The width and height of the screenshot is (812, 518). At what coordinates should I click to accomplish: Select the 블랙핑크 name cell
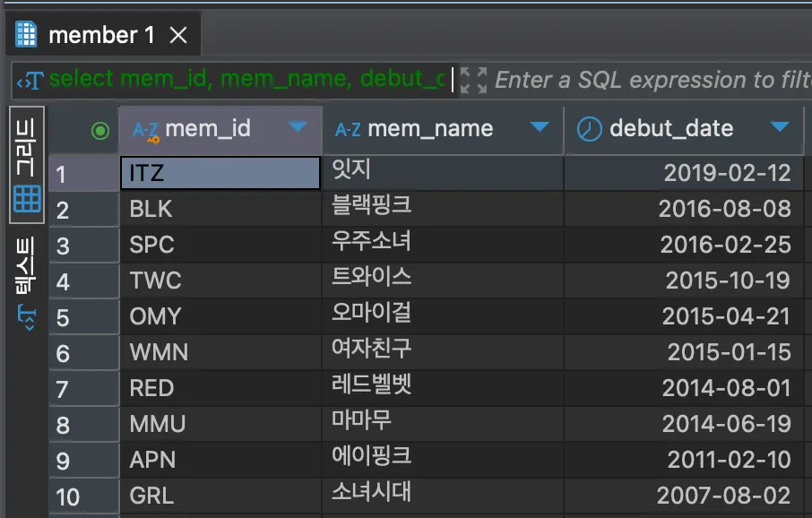[443, 210]
